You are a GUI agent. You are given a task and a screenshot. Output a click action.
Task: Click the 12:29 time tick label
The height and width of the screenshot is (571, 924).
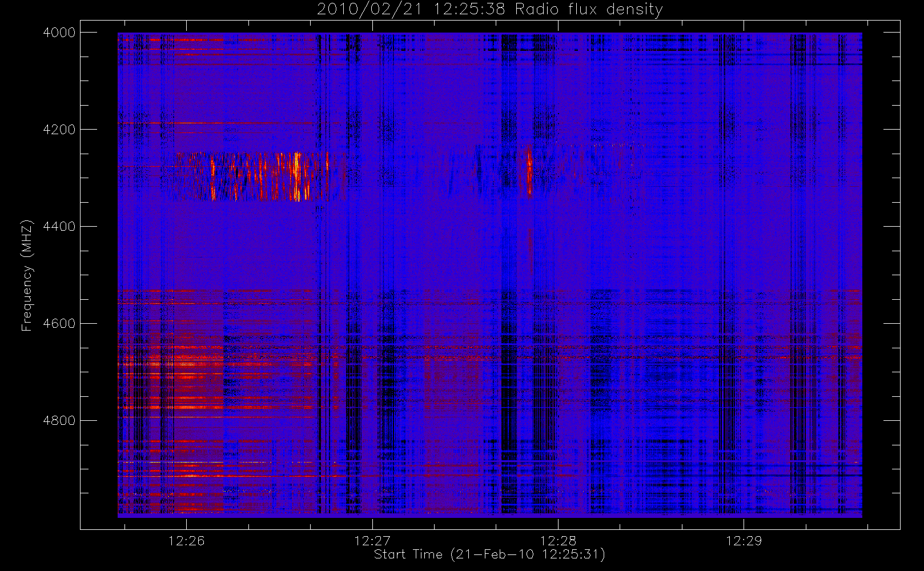(744, 541)
